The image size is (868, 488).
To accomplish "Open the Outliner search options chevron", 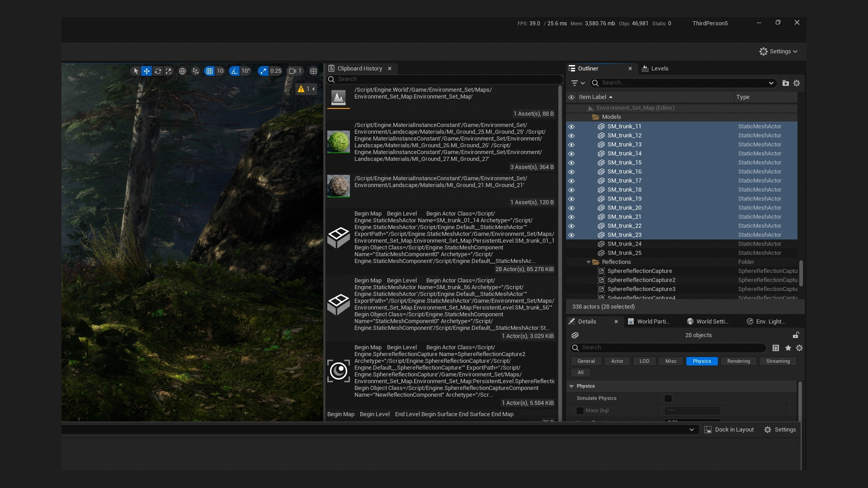I will (x=771, y=83).
